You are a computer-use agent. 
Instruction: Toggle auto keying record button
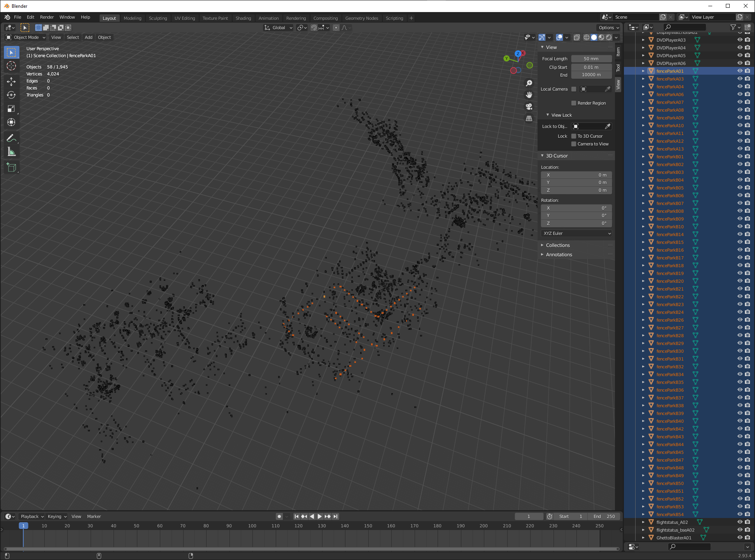pyautogui.click(x=279, y=516)
